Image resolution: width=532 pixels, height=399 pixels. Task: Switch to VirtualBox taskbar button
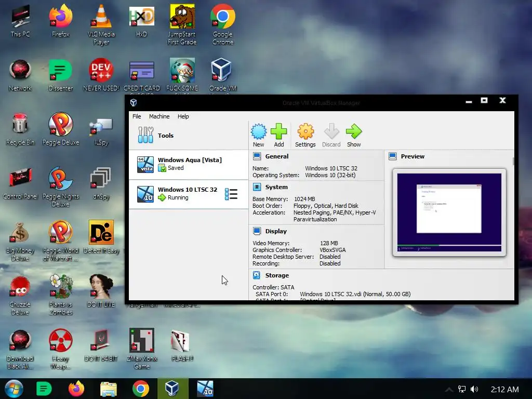172,389
